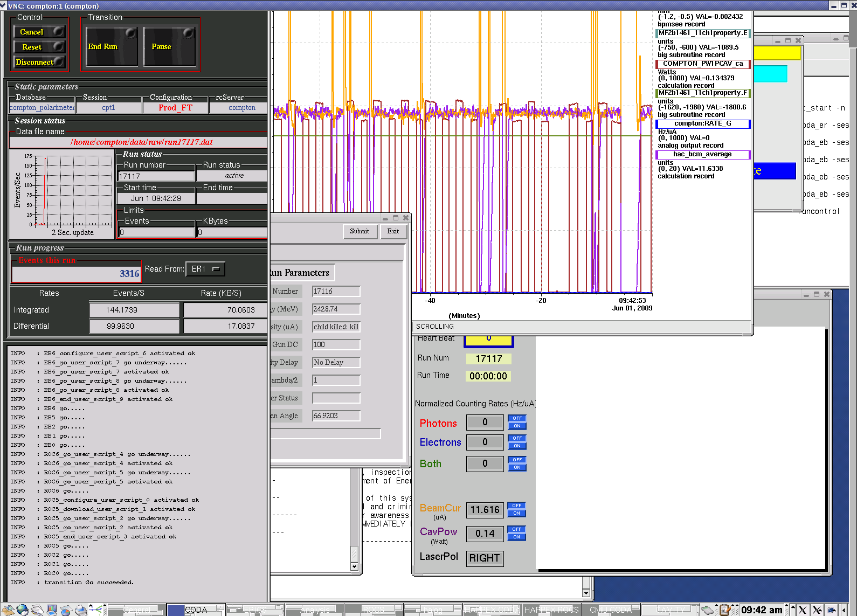Click bottom scrollbar arrow of rear window
The width and height of the screenshot is (857, 616).
point(586,593)
